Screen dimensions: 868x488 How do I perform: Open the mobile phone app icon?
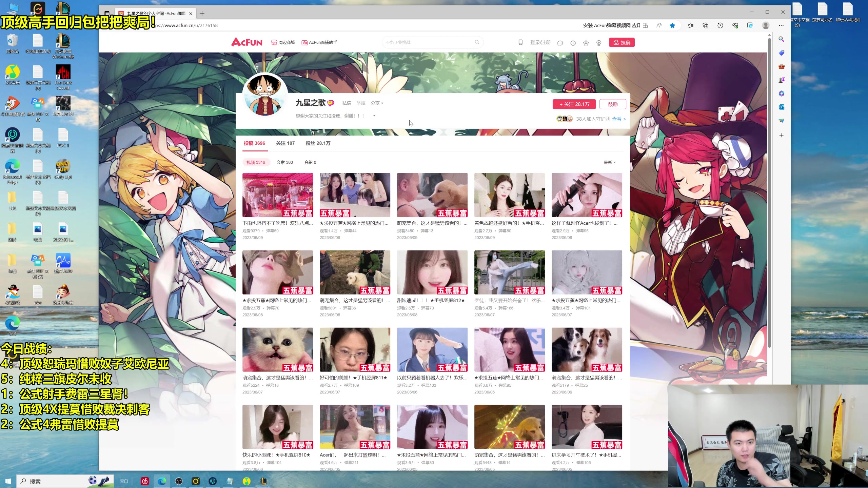point(520,42)
